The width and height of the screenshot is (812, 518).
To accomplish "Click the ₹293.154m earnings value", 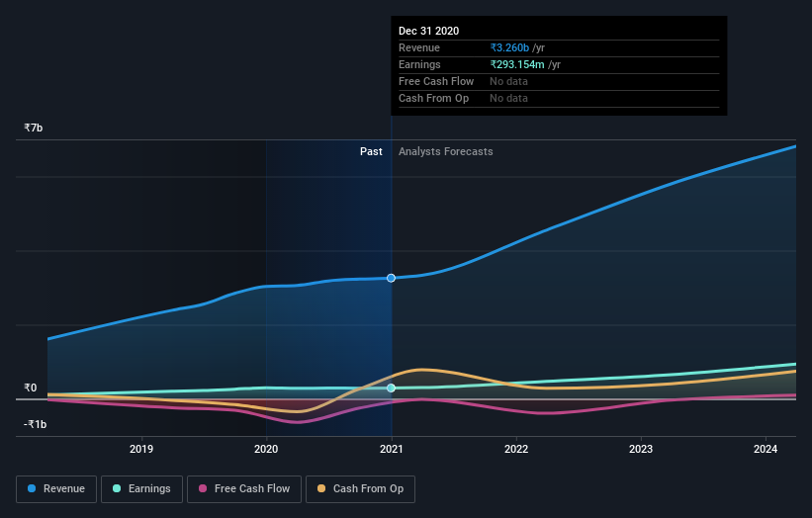I will click(x=517, y=64).
